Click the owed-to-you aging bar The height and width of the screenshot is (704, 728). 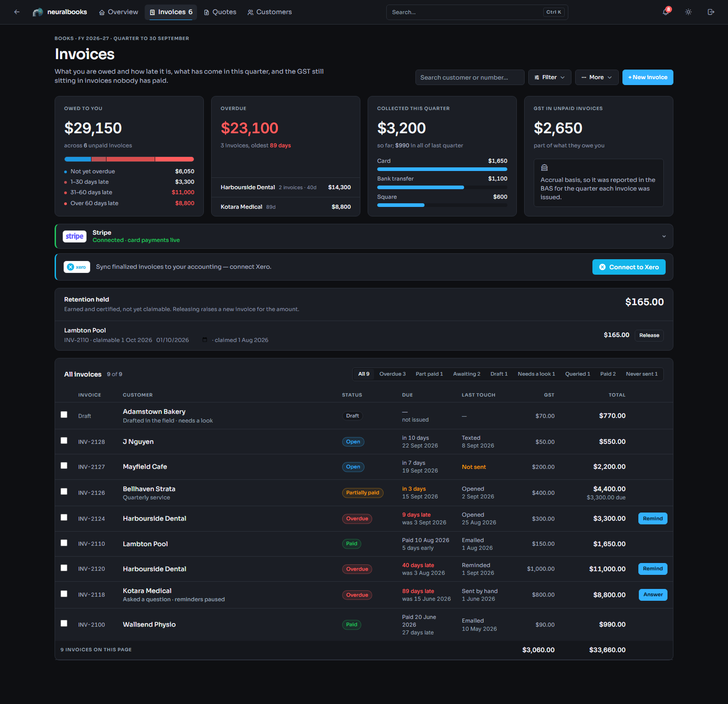(129, 159)
